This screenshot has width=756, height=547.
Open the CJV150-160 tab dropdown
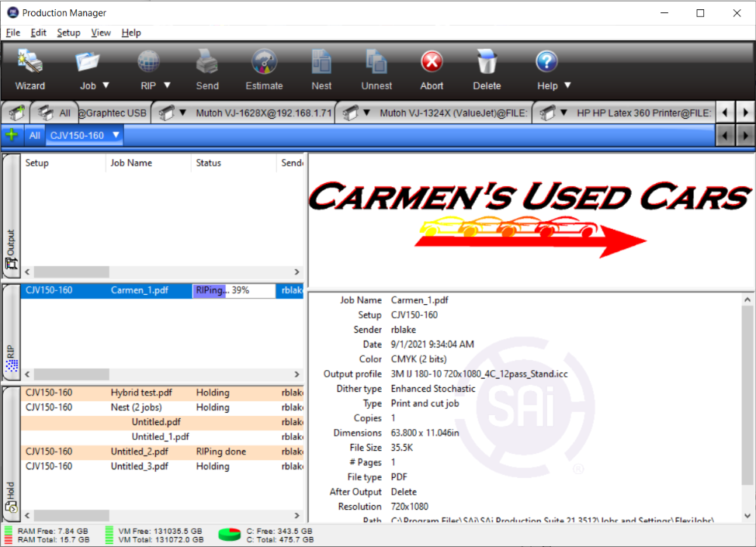pyautogui.click(x=116, y=135)
